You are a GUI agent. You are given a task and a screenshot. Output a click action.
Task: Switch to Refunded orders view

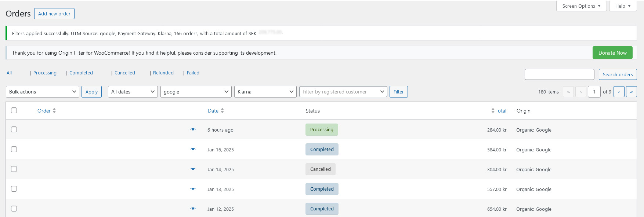163,73
